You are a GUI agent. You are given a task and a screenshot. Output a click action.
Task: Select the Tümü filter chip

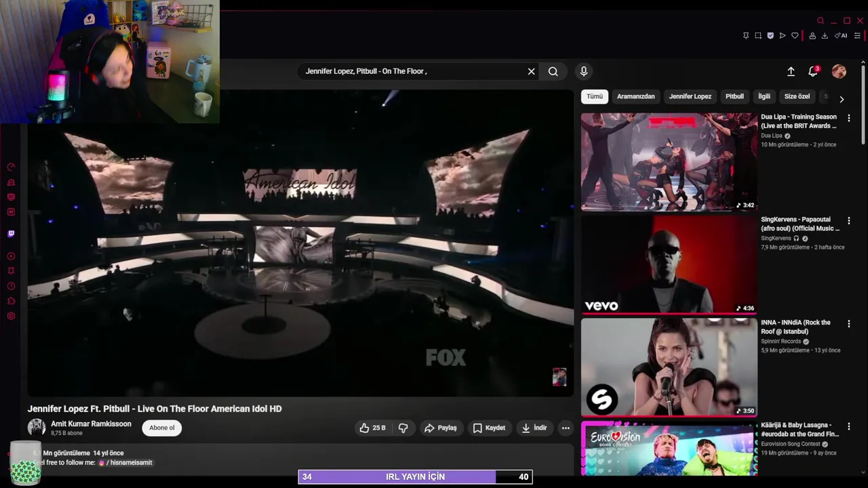pos(595,96)
